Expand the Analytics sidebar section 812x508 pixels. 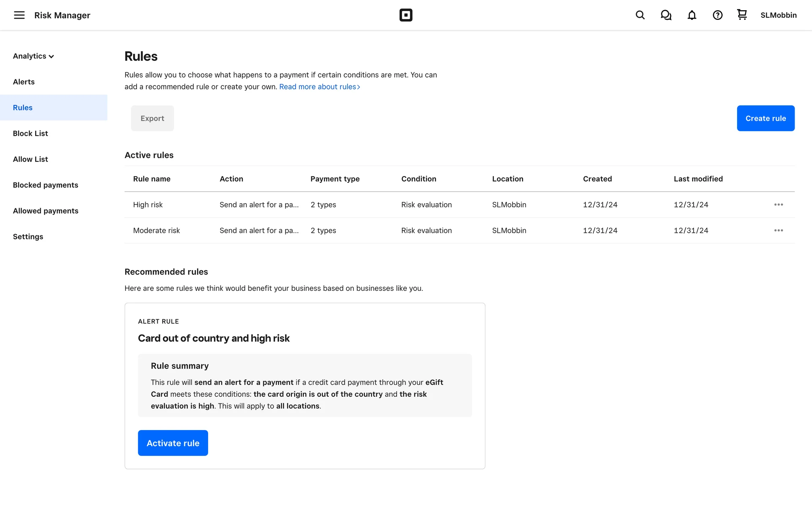(x=33, y=56)
